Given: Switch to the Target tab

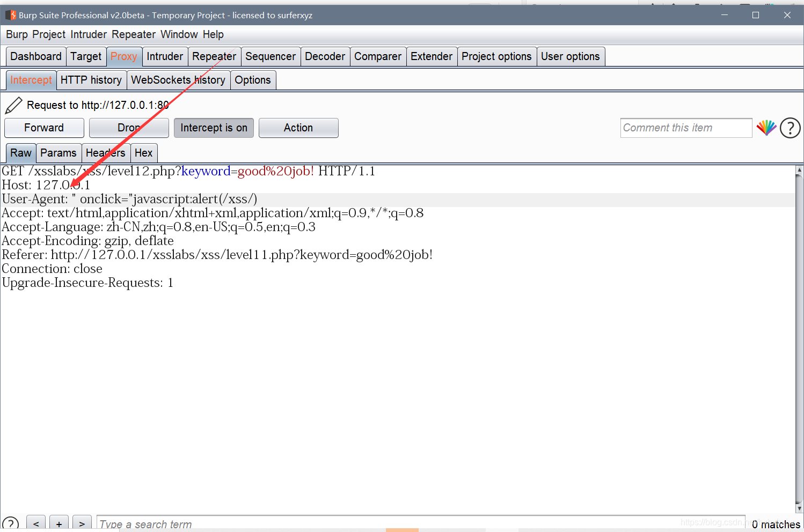Looking at the screenshot, I should pyautogui.click(x=86, y=56).
